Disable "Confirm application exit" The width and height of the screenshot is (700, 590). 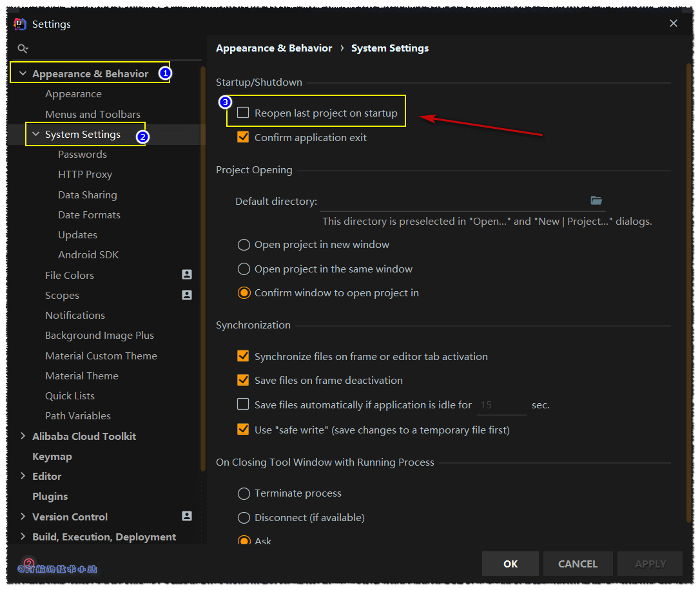pyautogui.click(x=243, y=137)
